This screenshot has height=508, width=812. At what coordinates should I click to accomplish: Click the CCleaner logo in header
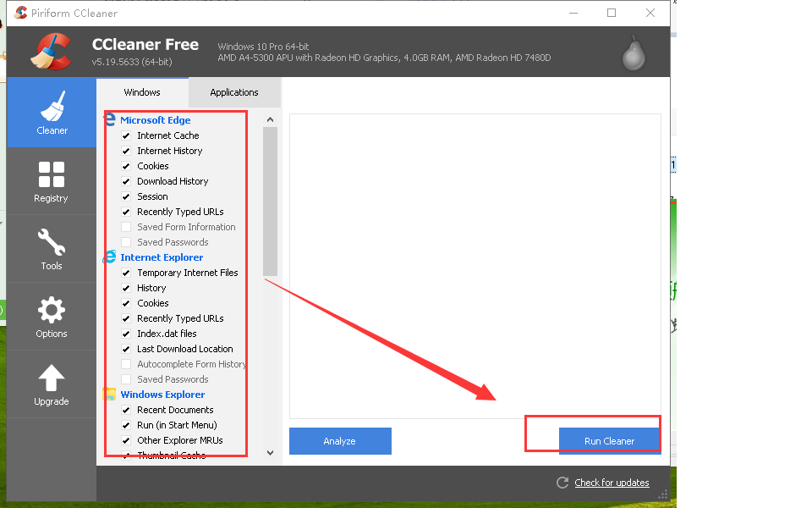pyautogui.click(x=51, y=52)
